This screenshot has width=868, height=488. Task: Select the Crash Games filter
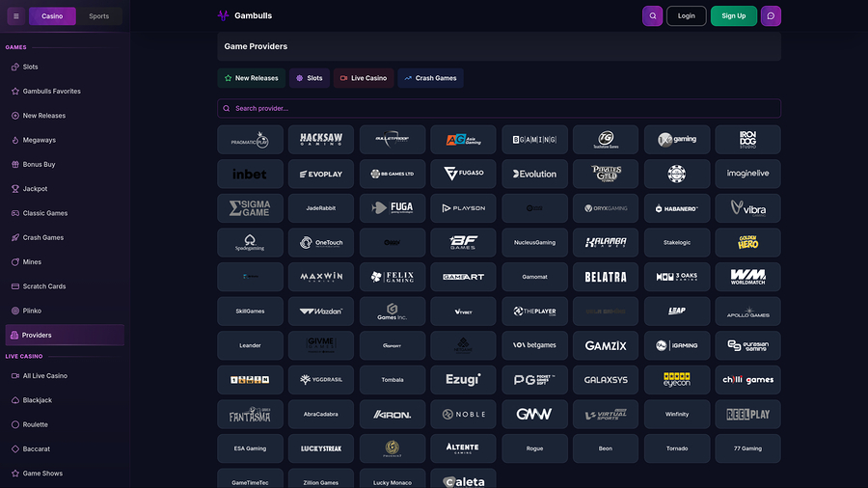pos(430,78)
